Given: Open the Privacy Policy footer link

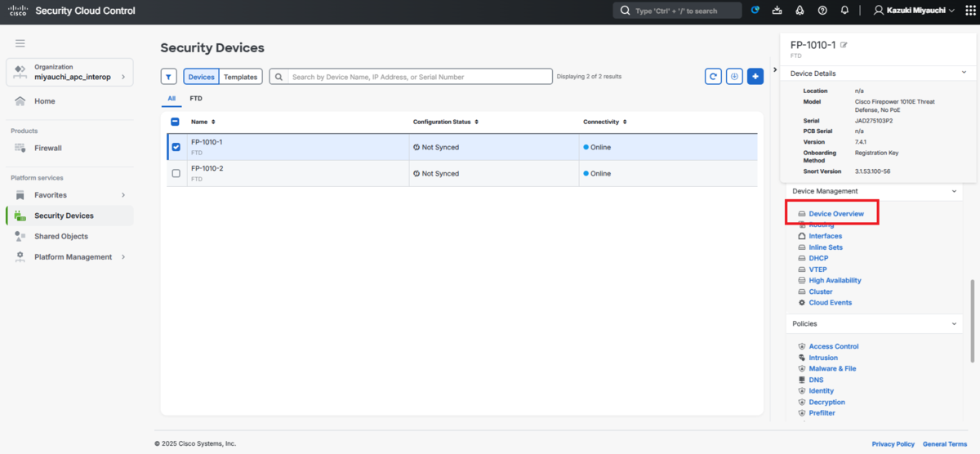Looking at the screenshot, I should 893,444.
